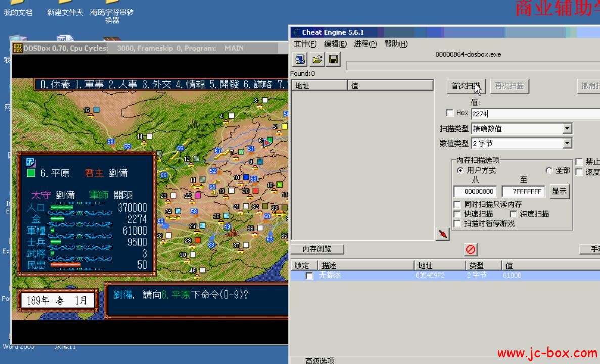The height and width of the screenshot is (364, 600).
Task: Check the 快速扫描 option
Action: pyautogui.click(x=457, y=214)
